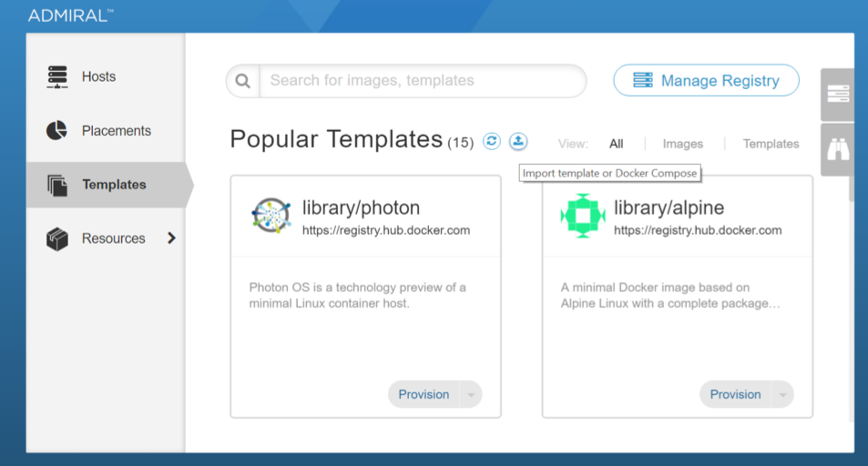
Task: Click the photon registry.hub.docker.com URL
Action: pos(386,230)
